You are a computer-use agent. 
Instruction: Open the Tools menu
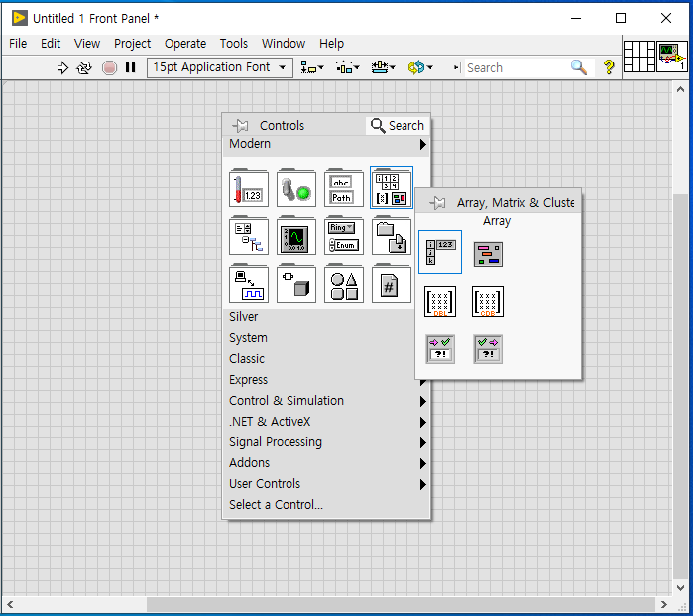tap(234, 44)
